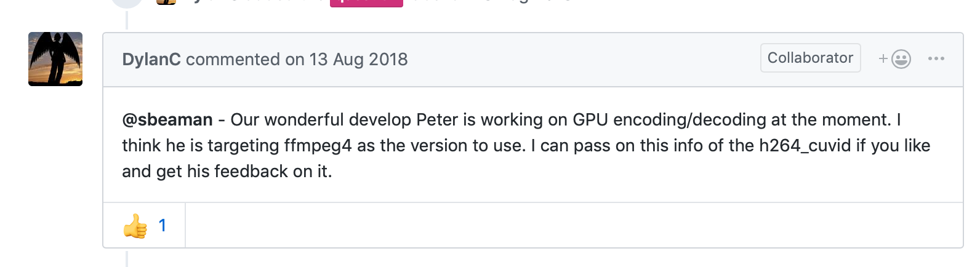Open the three-dot comment options menu
The width and height of the screenshot is (980, 267).
coord(936,58)
